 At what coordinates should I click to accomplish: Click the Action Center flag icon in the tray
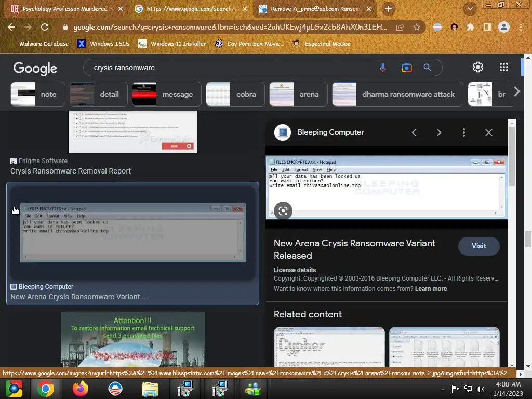pos(455,389)
